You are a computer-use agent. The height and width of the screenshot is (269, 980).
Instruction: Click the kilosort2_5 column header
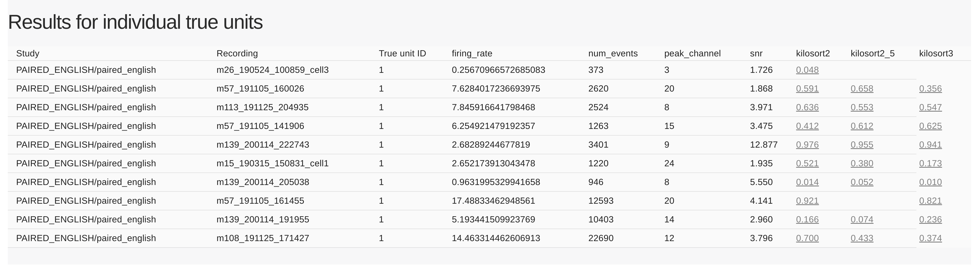(x=873, y=53)
